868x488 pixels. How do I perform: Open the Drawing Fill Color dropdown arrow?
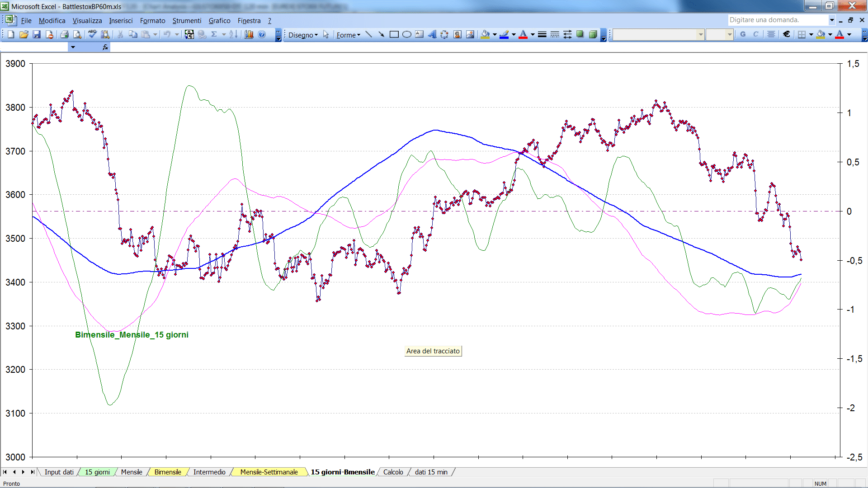point(495,34)
